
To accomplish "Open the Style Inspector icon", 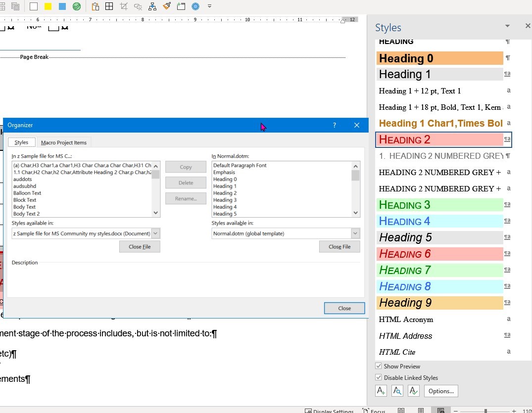I will tap(397, 391).
